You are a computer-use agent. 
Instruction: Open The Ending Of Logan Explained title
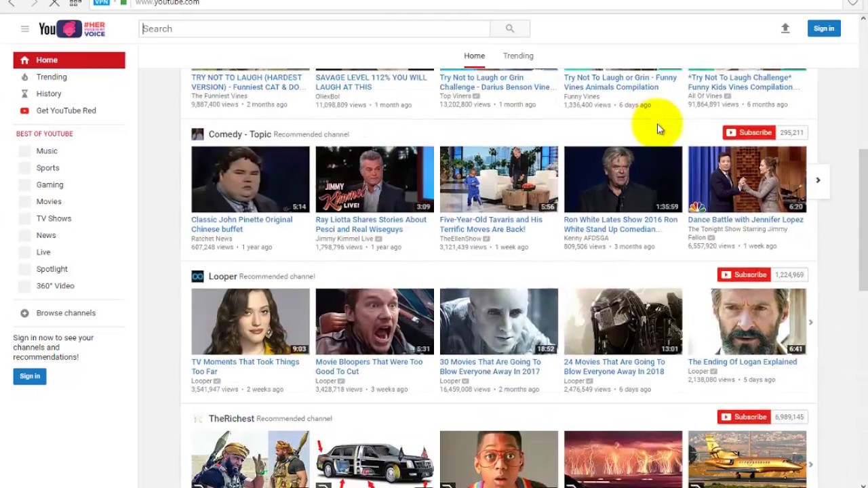tap(742, 362)
